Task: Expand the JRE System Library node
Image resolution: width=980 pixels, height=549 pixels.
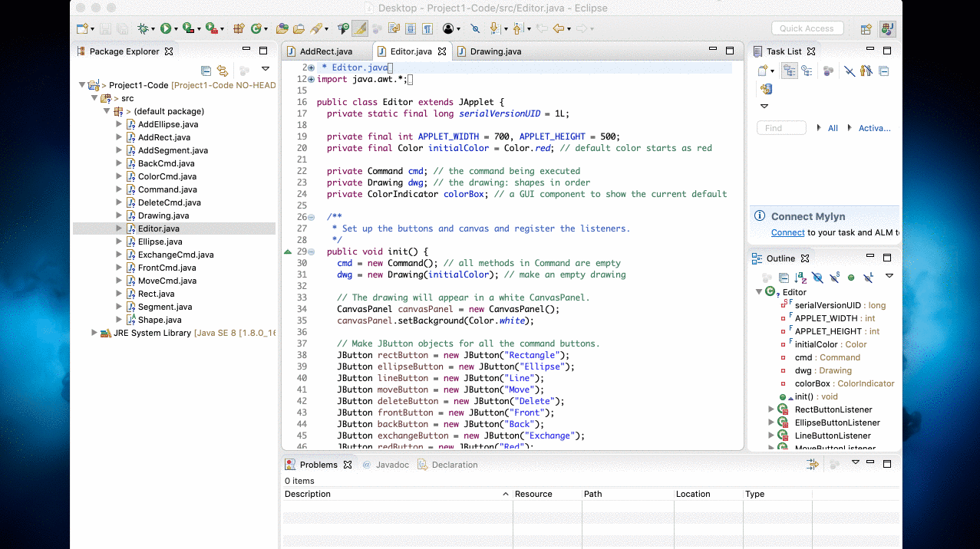Action: (x=94, y=333)
